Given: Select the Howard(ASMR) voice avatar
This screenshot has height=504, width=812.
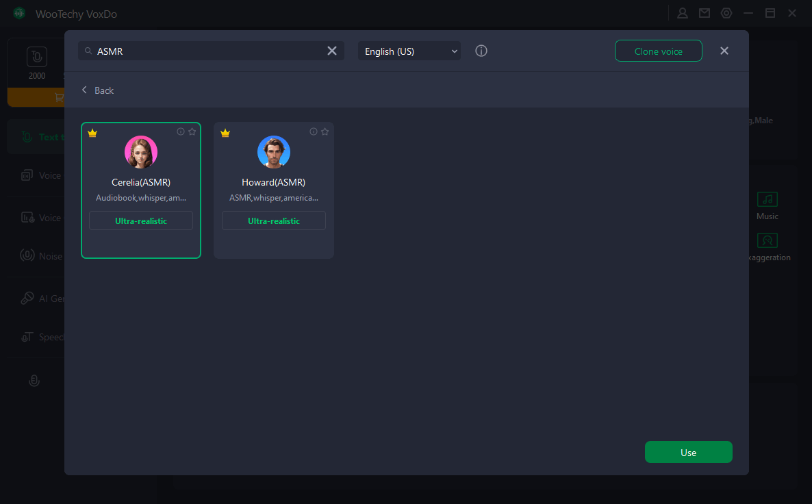Looking at the screenshot, I should point(273,152).
